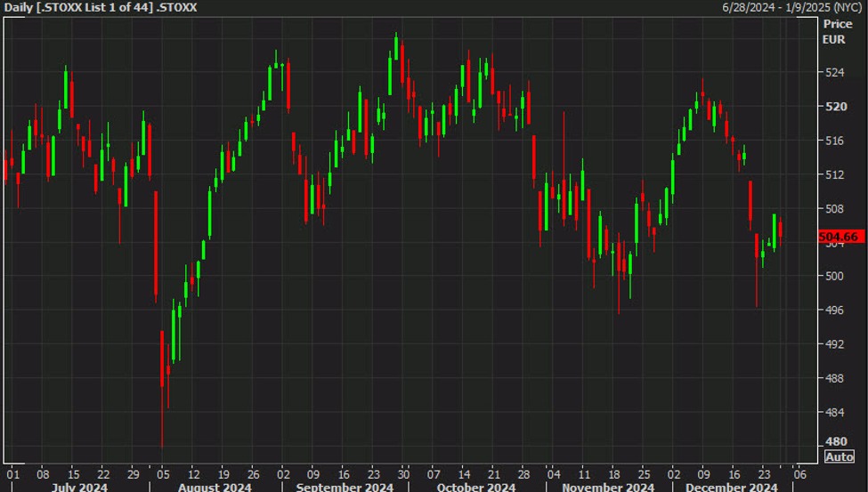The height and width of the screenshot is (492, 868).
Task: Click the Price EUR axis header
Action: pos(838,32)
